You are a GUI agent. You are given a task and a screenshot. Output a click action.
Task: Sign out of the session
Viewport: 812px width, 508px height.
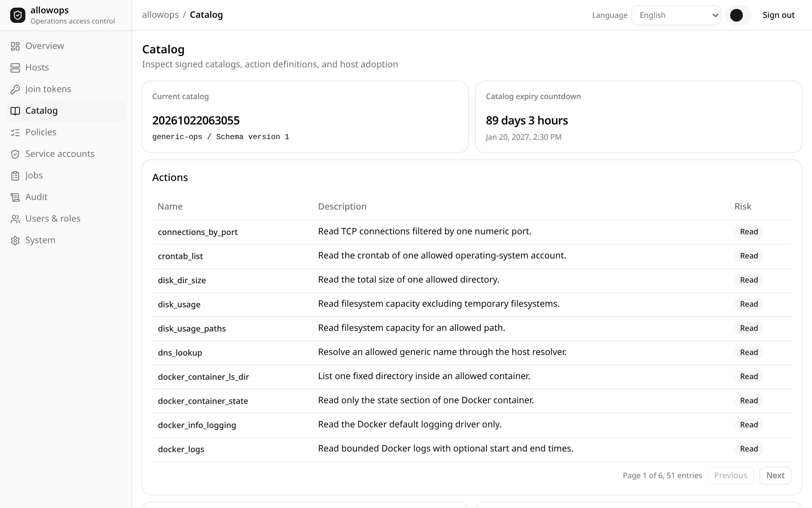click(778, 15)
